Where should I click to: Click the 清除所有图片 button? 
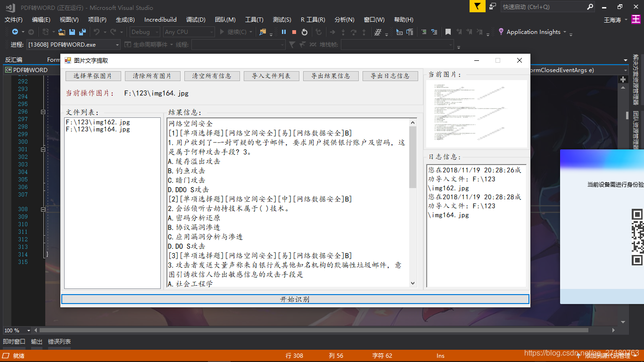coord(152,76)
